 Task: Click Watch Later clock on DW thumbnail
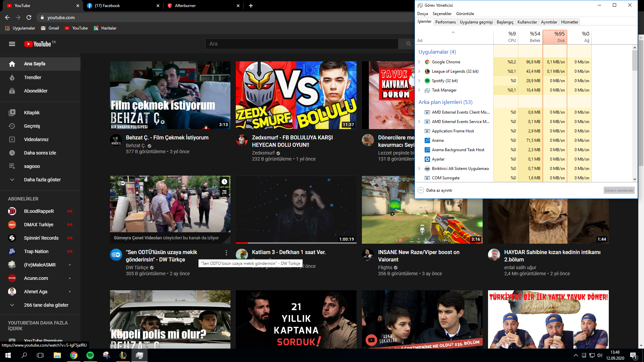click(224, 182)
